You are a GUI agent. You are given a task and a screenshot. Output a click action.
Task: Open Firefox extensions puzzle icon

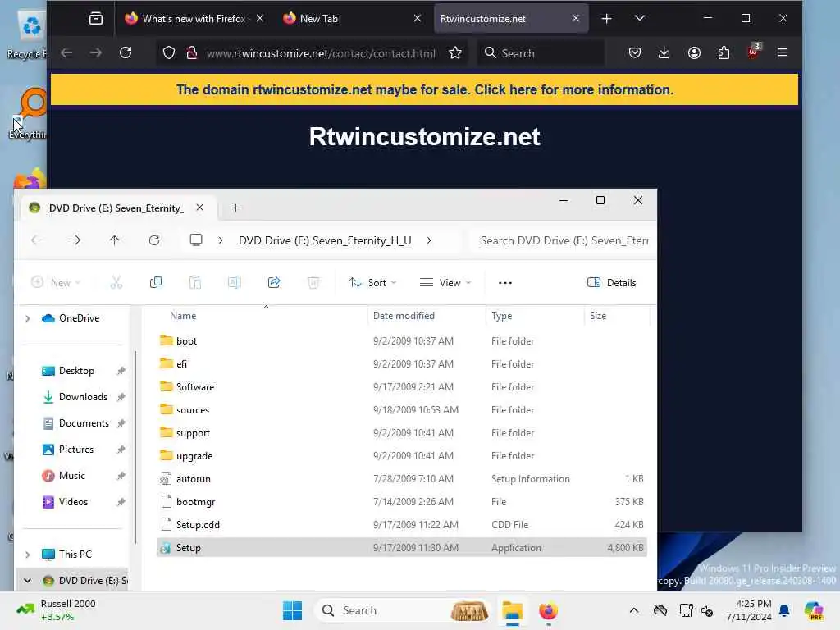point(724,52)
